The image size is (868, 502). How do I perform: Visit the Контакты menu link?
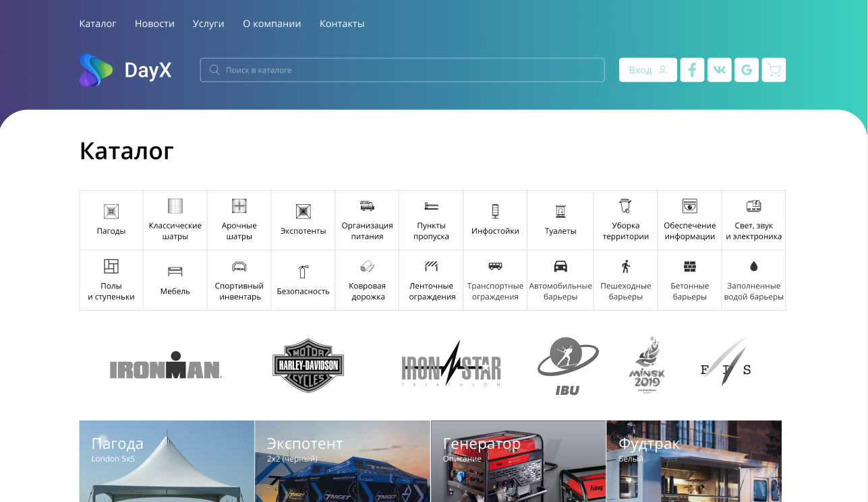click(342, 24)
